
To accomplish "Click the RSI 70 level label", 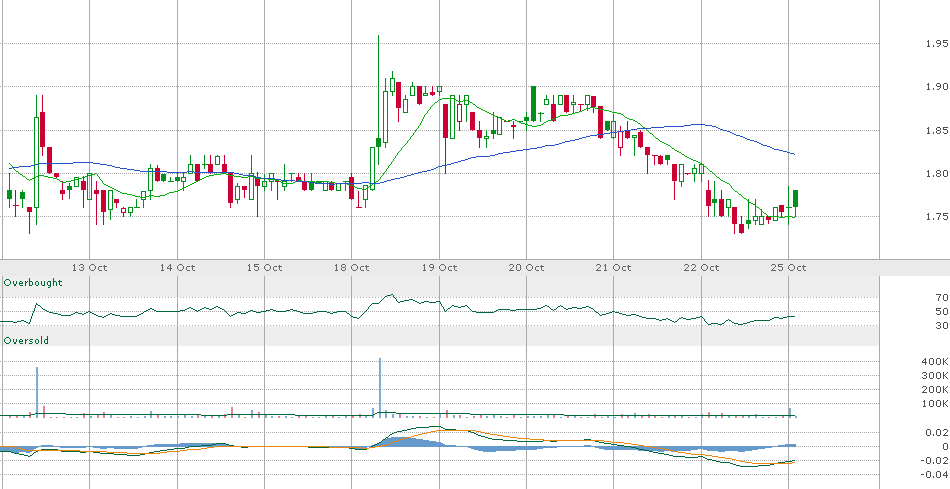I will pyautogui.click(x=942, y=298).
